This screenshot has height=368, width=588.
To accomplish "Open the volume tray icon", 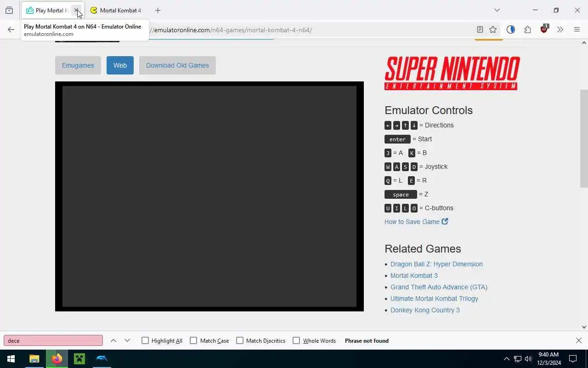I will [x=528, y=359].
